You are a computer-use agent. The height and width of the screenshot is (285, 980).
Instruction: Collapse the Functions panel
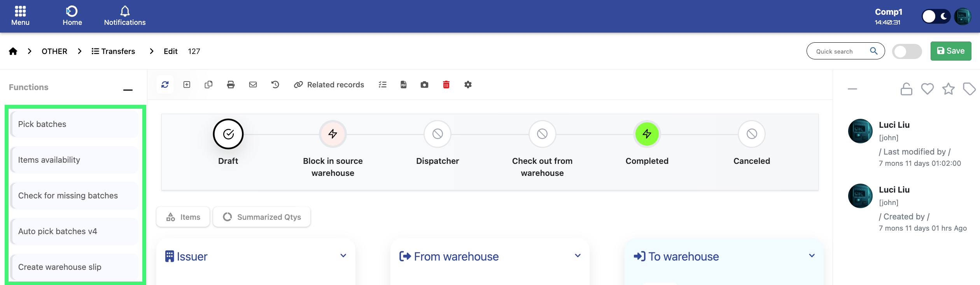pyautogui.click(x=128, y=89)
